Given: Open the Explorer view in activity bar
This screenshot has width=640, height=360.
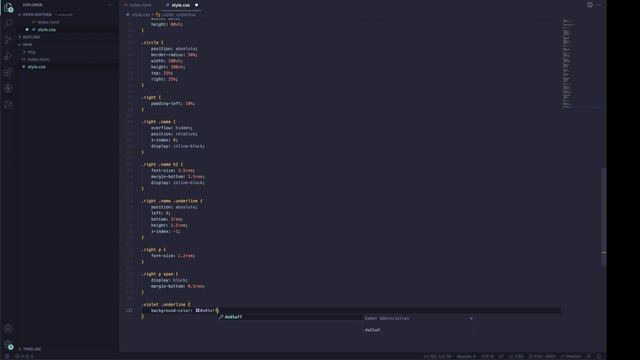Looking at the screenshot, I should pyautogui.click(x=8, y=7).
